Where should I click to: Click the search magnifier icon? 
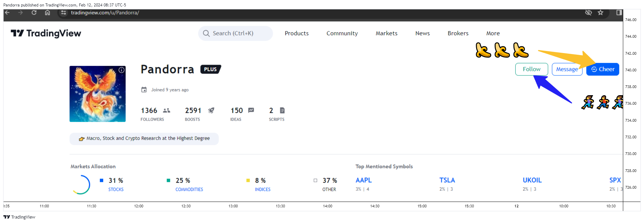206,33
